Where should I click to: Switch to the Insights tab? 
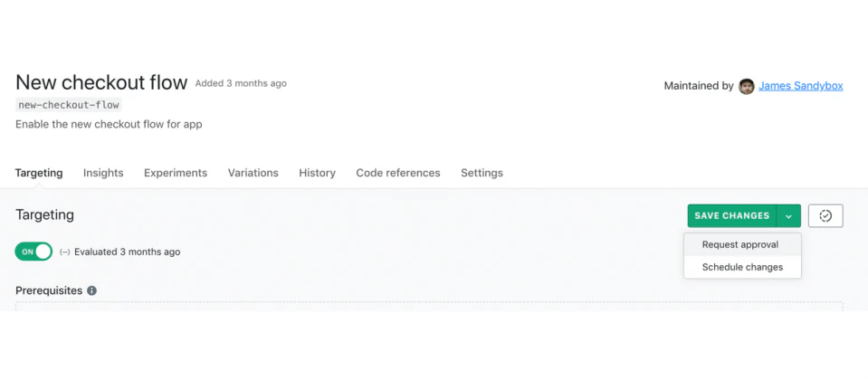coord(103,173)
